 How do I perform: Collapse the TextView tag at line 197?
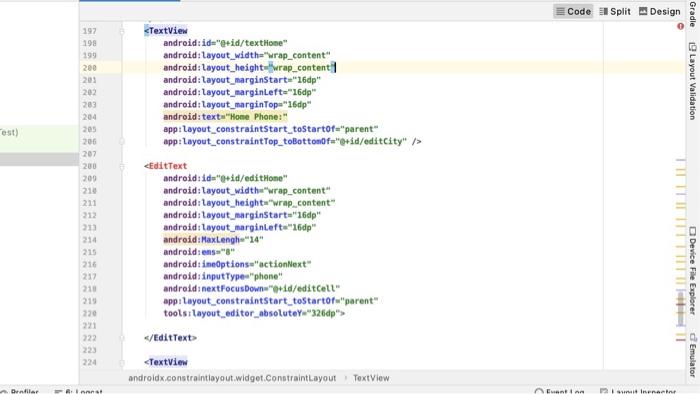[x=121, y=31]
